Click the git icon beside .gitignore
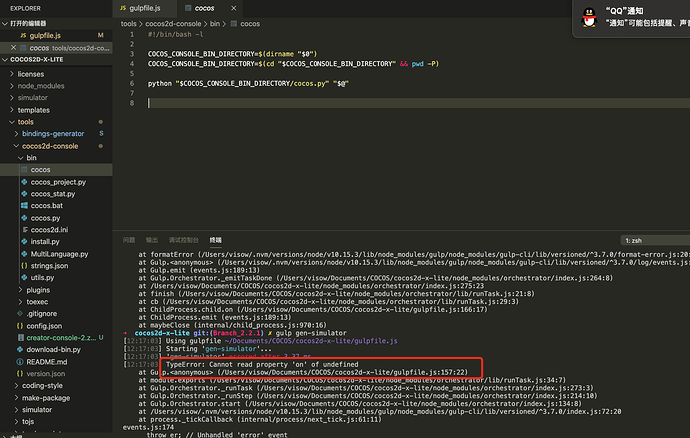The image size is (690, 438). point(20,313)
